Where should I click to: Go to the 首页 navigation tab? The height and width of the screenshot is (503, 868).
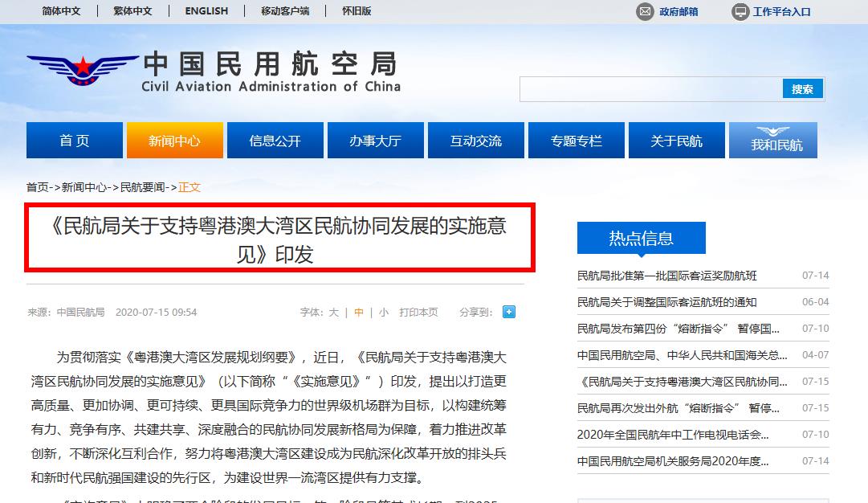click(x=75, y=140)
